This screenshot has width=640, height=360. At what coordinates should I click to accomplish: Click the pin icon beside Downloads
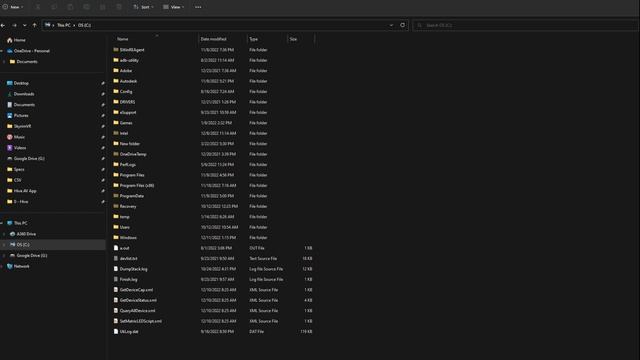pos(103,94)
